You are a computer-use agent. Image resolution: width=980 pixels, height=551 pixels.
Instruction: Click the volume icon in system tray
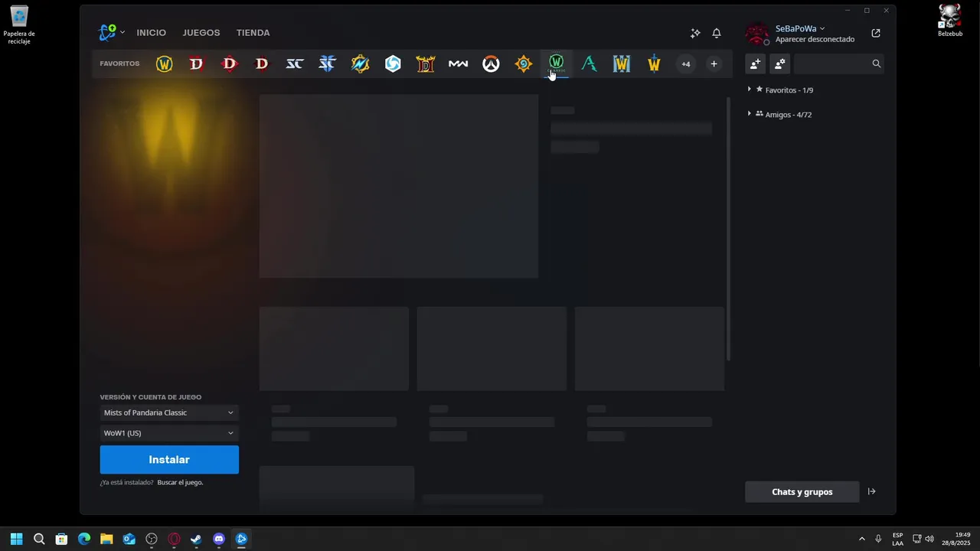click(929, 539)
